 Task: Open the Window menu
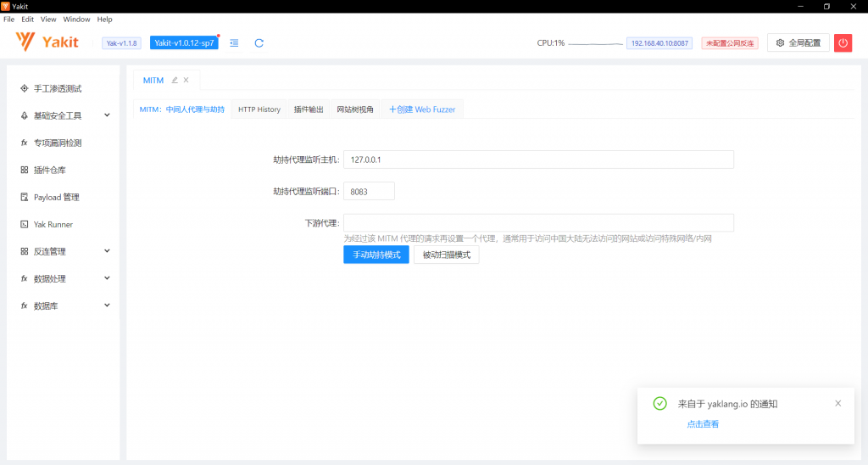(76, 19)
